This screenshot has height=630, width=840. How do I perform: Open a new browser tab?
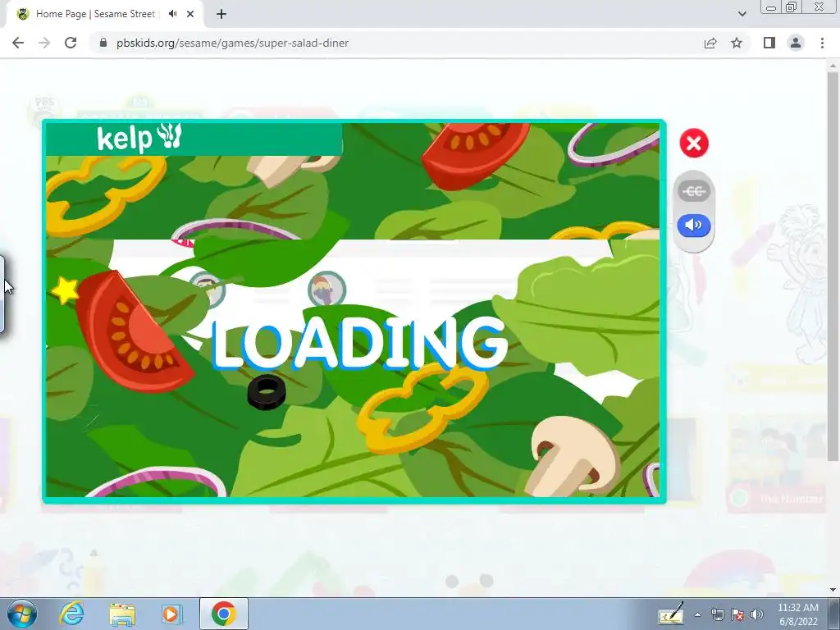221,14
